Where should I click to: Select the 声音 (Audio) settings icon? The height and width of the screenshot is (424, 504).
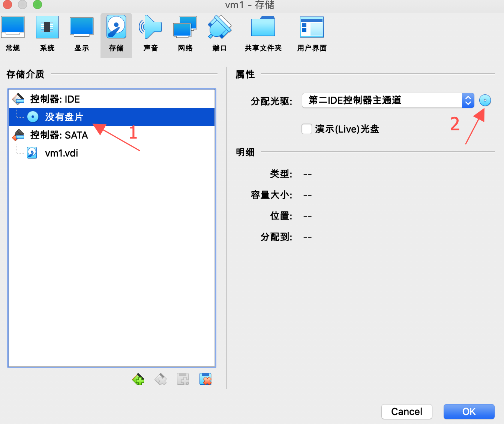(150, 34)
